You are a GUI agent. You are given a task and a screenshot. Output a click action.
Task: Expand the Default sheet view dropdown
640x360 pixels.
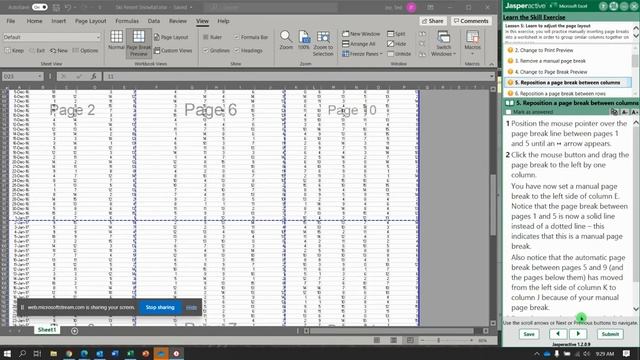(x=98, y=37)
